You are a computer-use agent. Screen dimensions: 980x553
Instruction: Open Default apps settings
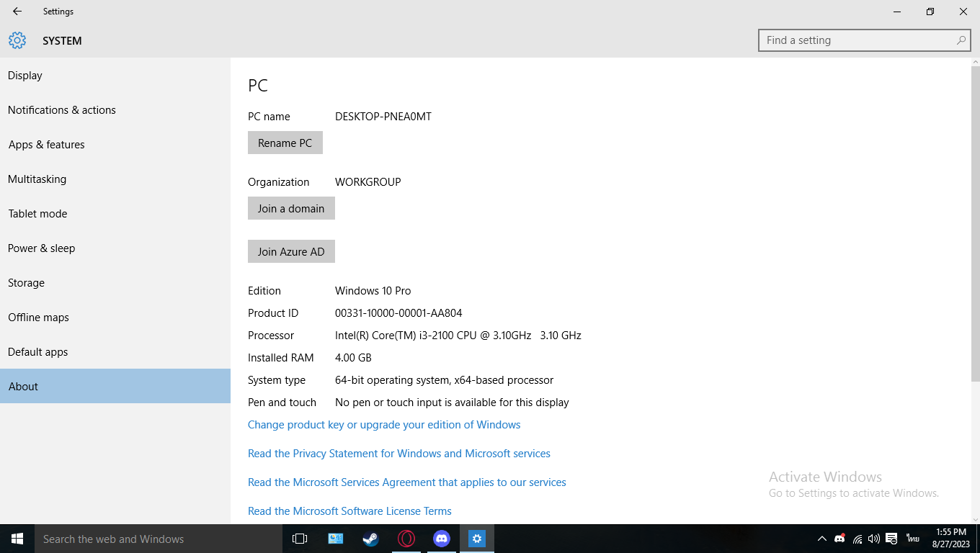point(115,352)
